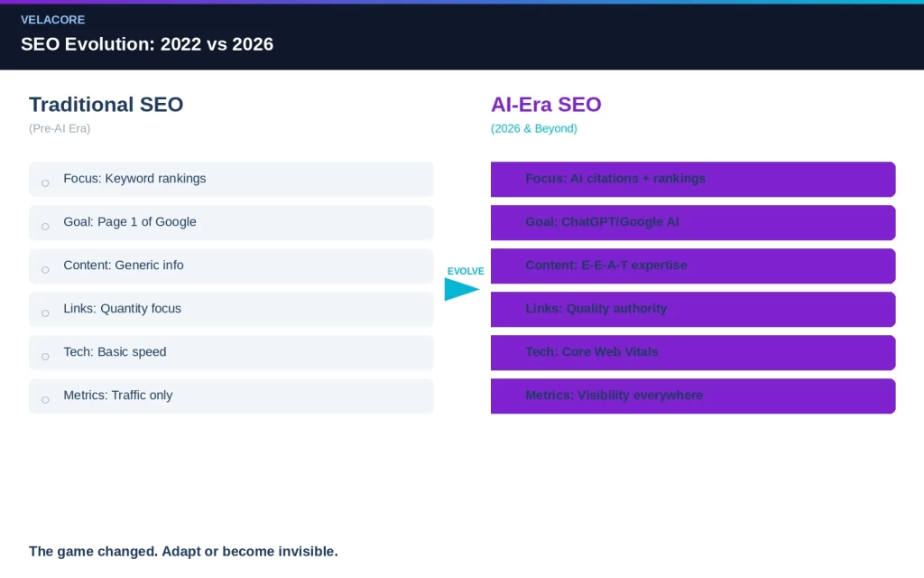Click the (Pre-AI Era) subtitle
This screenshot has width=924, height=578.
coord(60,128)
